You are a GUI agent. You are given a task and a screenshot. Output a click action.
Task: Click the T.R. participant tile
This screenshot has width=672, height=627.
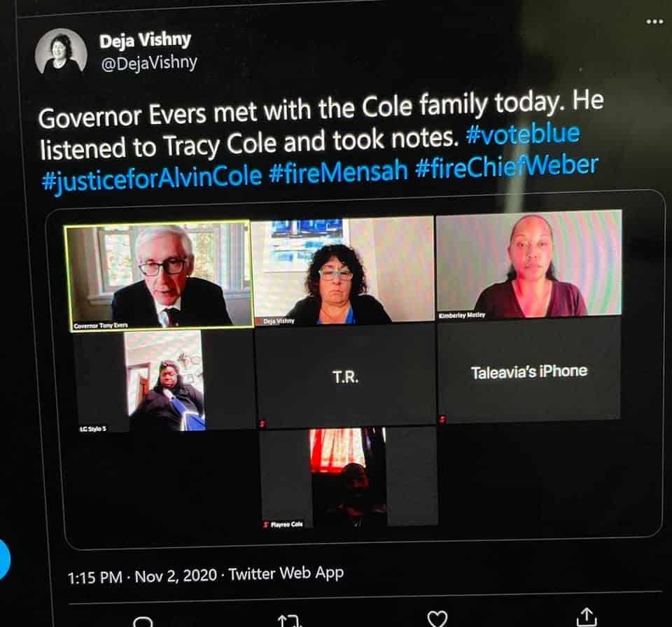[345, 376]
